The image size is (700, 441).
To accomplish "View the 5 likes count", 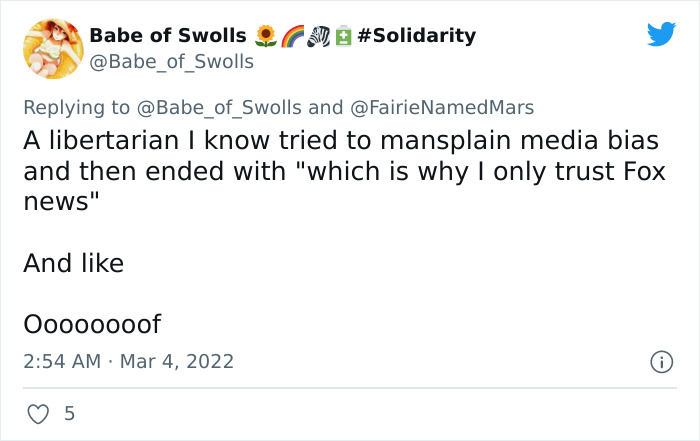I will point(69,414).
